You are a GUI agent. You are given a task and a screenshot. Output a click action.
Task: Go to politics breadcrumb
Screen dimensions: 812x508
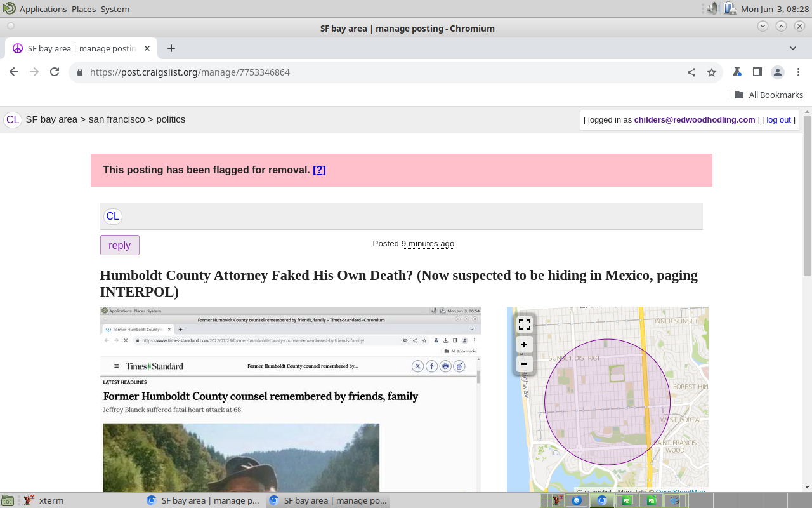pyautogui.click(x=171, y=119)
